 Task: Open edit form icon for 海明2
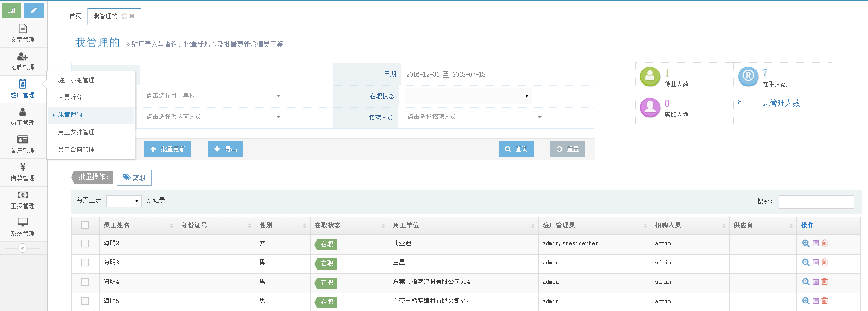coord(816,243)
